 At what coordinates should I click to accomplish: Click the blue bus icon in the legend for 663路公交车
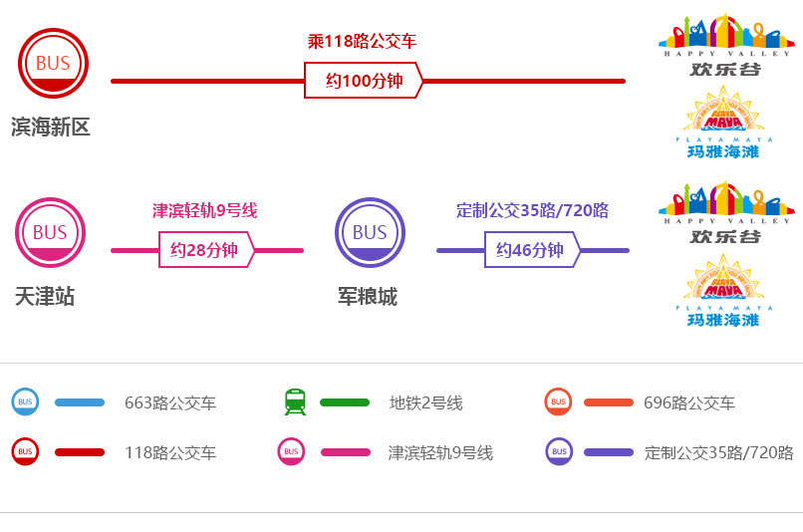pyautogui.click(x=25, y=401)
